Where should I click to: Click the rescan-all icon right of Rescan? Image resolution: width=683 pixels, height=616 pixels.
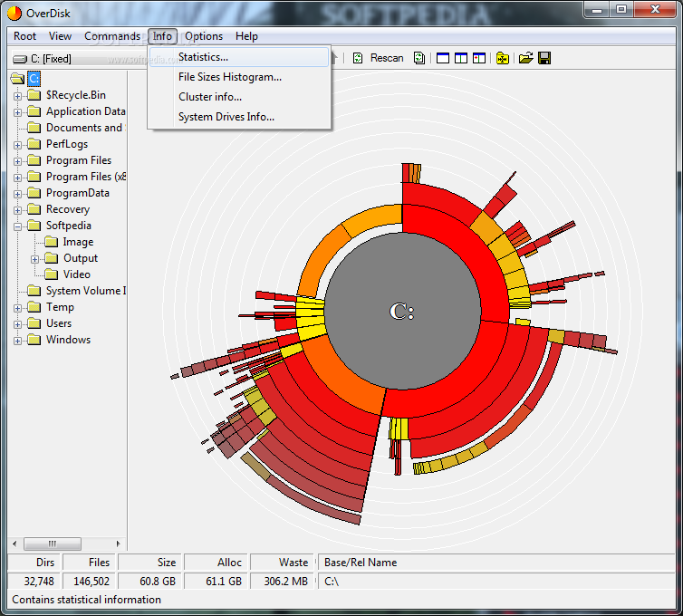419,58
